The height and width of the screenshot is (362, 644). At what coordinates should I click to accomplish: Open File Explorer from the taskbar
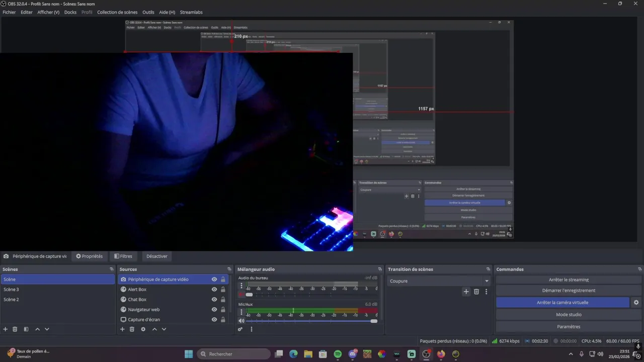click(308, 354)
